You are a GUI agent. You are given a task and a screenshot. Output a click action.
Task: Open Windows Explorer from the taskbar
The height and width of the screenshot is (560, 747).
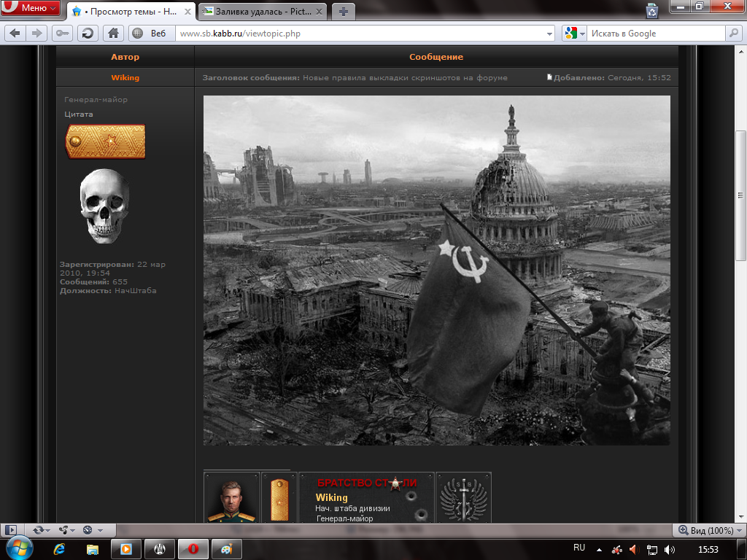pyautogui.click(x=93, y=549)
